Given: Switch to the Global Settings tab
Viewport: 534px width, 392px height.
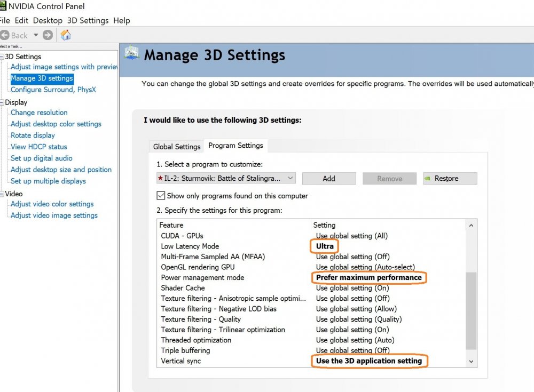Looking at the screenshot, I should (177, 147).
